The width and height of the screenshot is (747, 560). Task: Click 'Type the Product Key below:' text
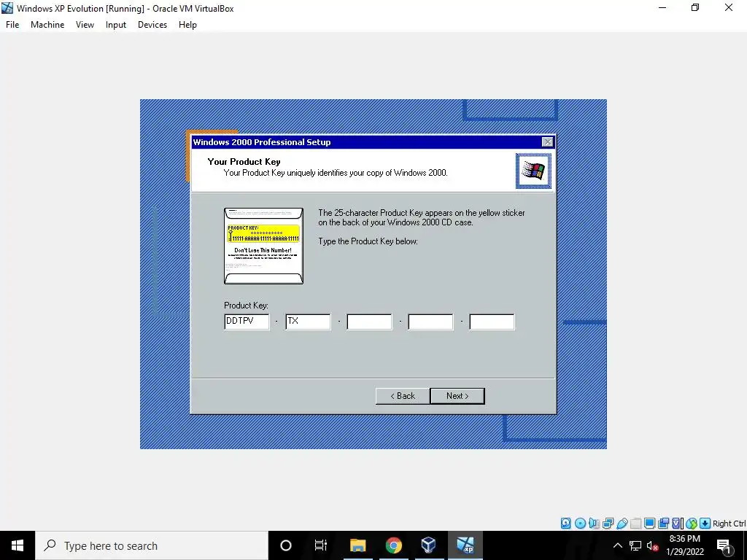(x=368, y=241)
